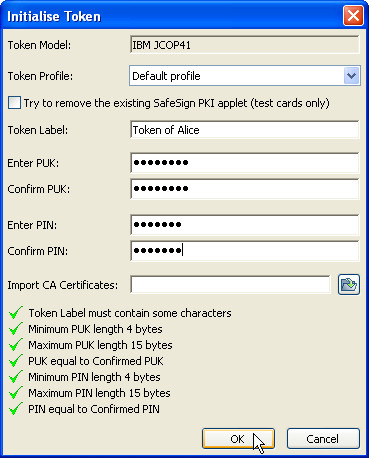Focus the Token Label field
369x458 pixels.
click(x=245, y=130)
